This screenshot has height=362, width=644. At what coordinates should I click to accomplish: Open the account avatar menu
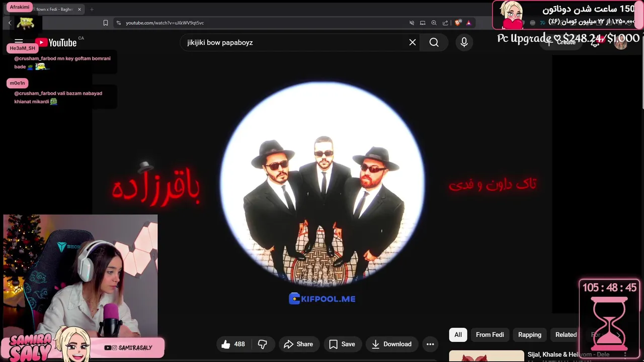point(621,43)
